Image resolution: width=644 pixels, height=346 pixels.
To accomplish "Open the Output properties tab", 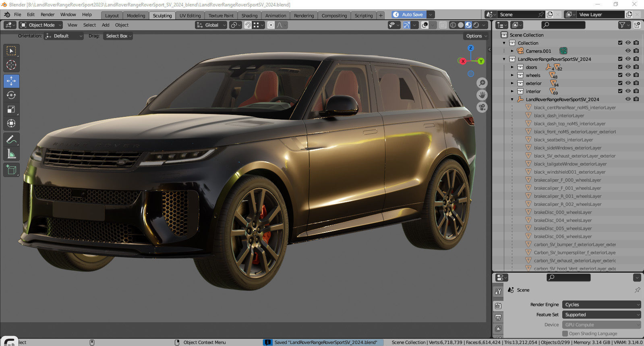I will [498, 317].
